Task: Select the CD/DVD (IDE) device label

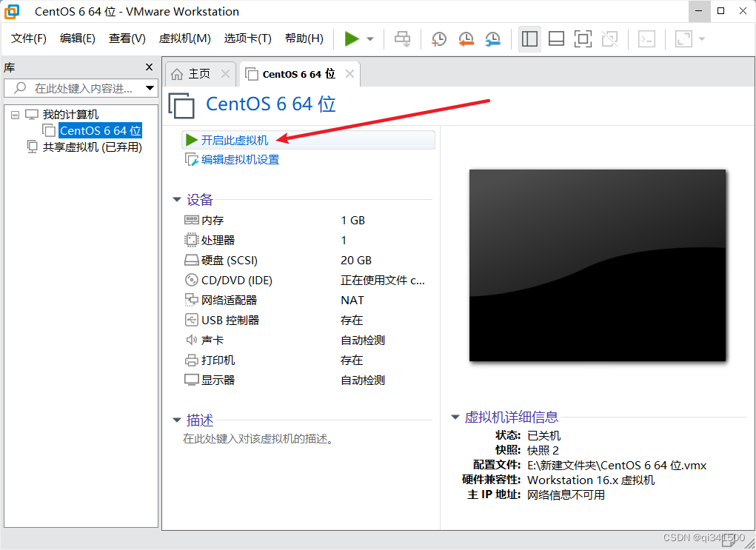Action: (237, 280)
